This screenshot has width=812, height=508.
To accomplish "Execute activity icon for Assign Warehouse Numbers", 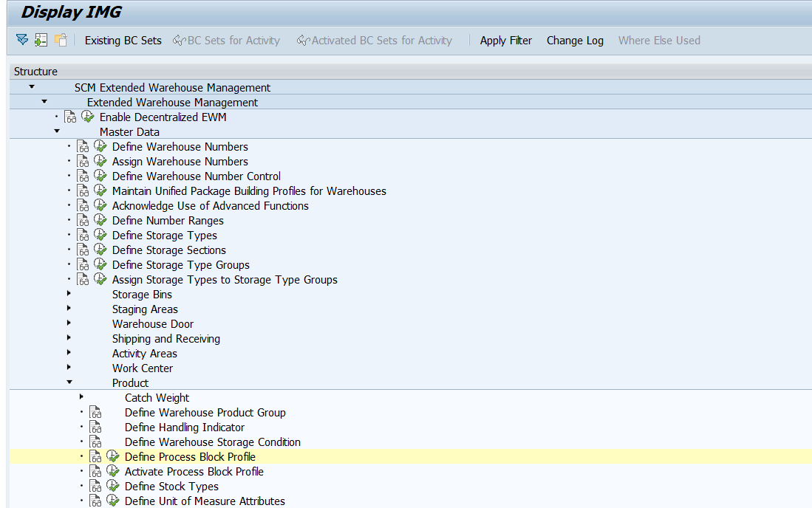I will (x=100, y=162).
